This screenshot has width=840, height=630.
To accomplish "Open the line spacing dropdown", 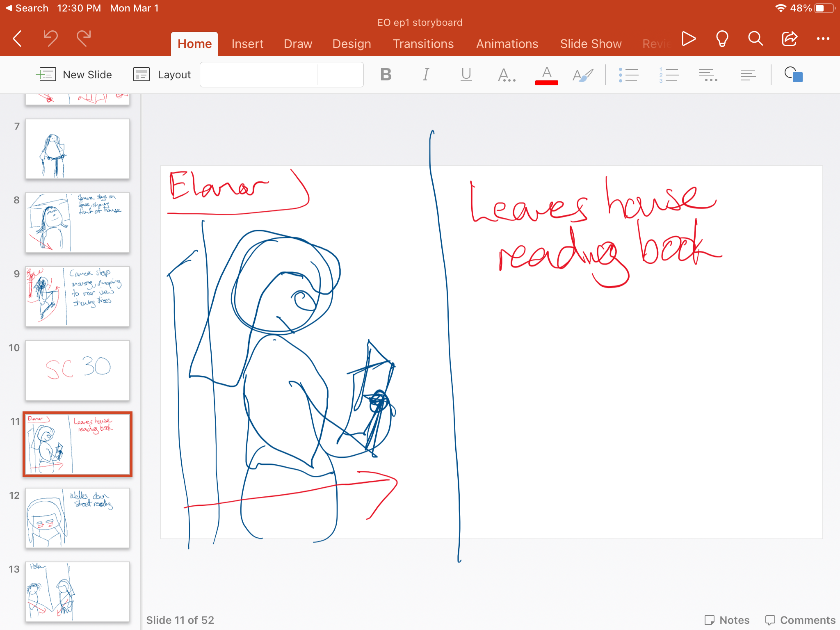I will [x=708, y=75].
